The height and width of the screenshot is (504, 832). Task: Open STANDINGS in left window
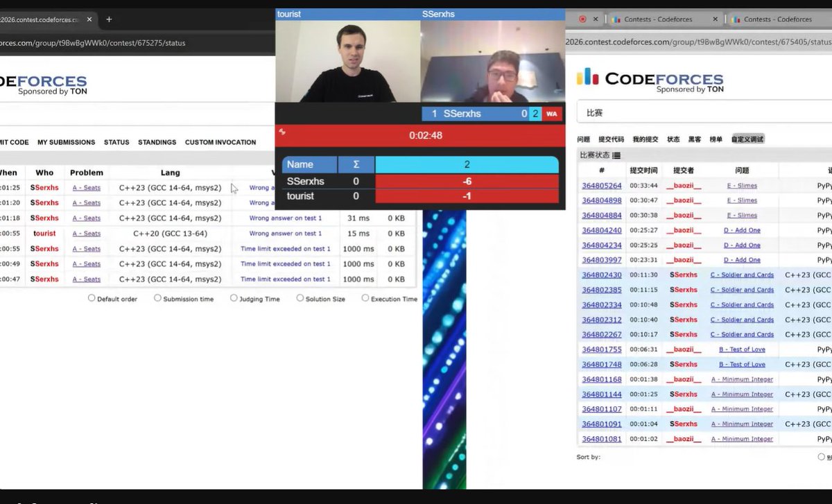157,142
